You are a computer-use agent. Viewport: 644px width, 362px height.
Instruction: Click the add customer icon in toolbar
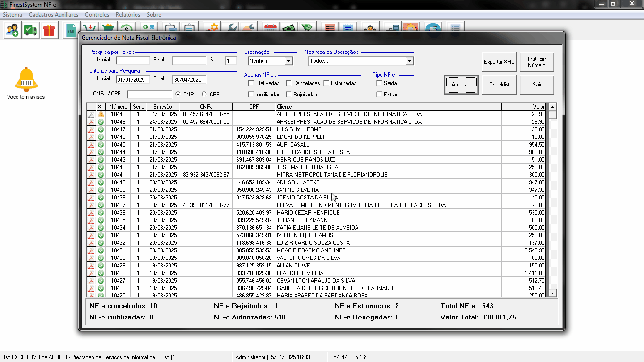[x=13, y=31]
